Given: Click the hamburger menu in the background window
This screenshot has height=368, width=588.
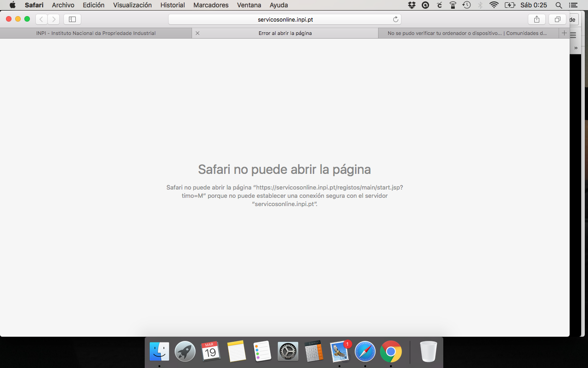Looking at the screenshot, I should click(573, 35).
